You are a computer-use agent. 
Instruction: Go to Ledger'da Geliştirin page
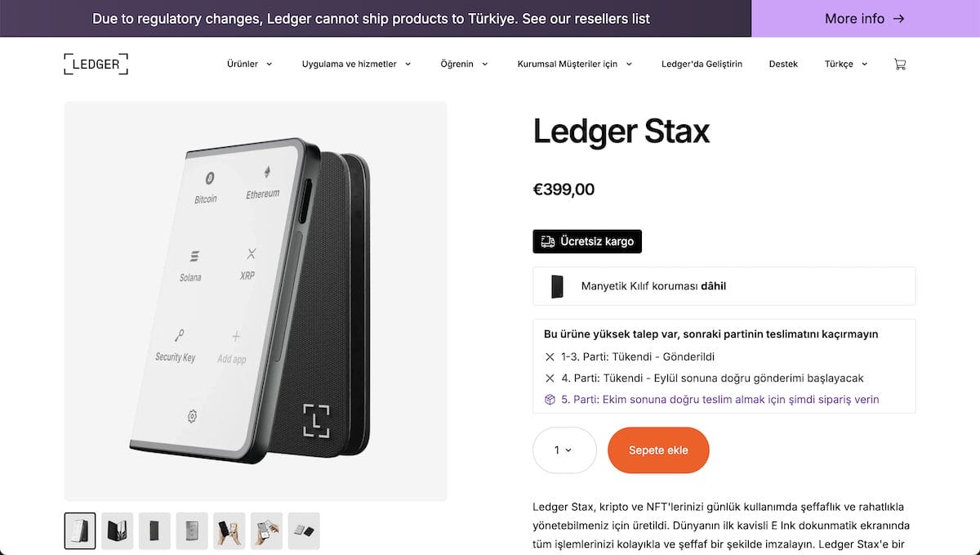tap(702, 64)
